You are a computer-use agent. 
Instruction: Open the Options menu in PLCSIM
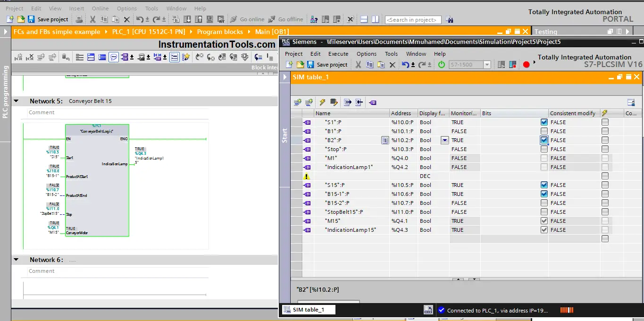pos(367,54)
